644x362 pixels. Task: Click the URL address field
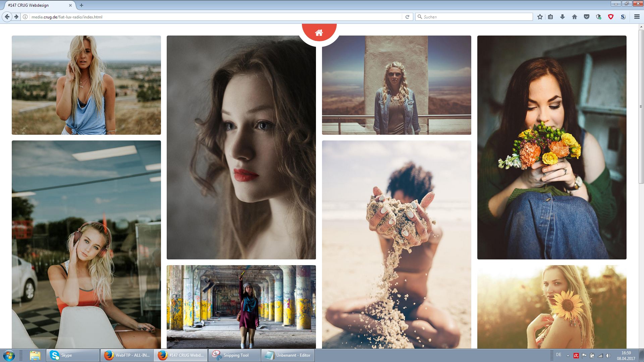click(x=215, y=17)
